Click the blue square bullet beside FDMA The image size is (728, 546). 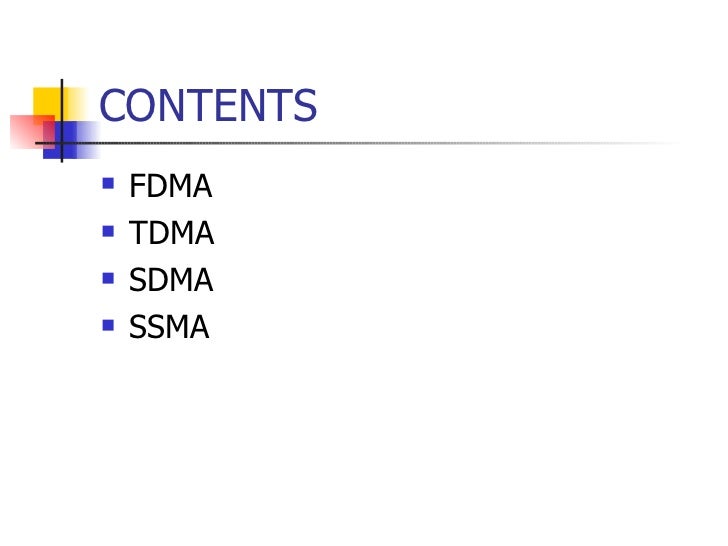click(108, 183)
